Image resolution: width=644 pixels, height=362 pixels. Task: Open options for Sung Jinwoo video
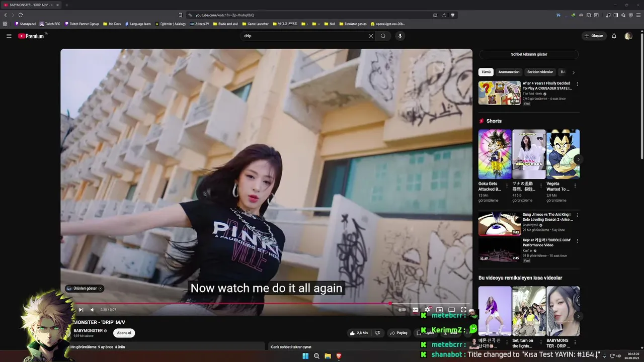[577, 215]
